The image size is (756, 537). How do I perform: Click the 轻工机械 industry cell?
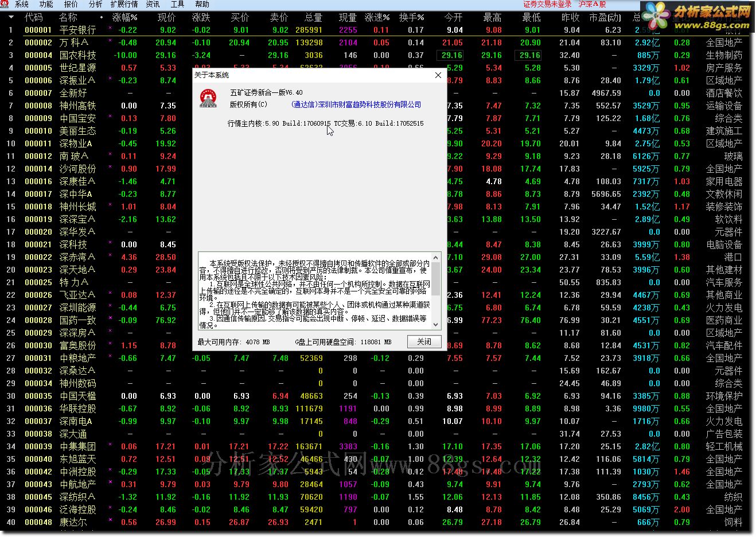pyautogui.click(x=724, y=446)
